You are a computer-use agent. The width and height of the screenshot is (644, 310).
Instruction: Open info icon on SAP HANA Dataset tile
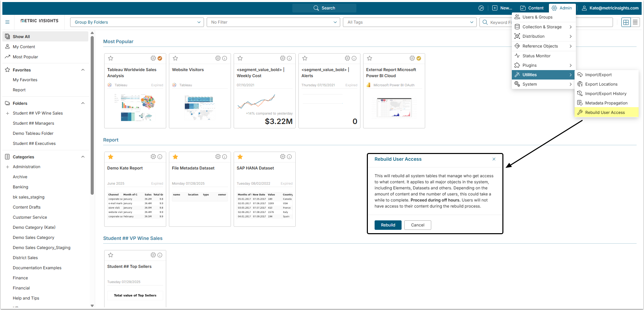(289, 157)
